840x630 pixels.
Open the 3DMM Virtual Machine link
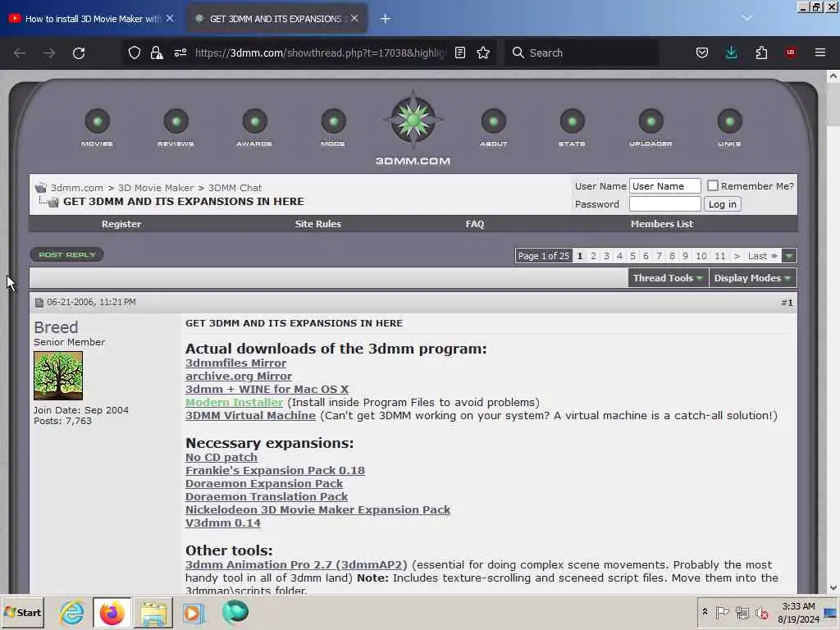point(250,415)
